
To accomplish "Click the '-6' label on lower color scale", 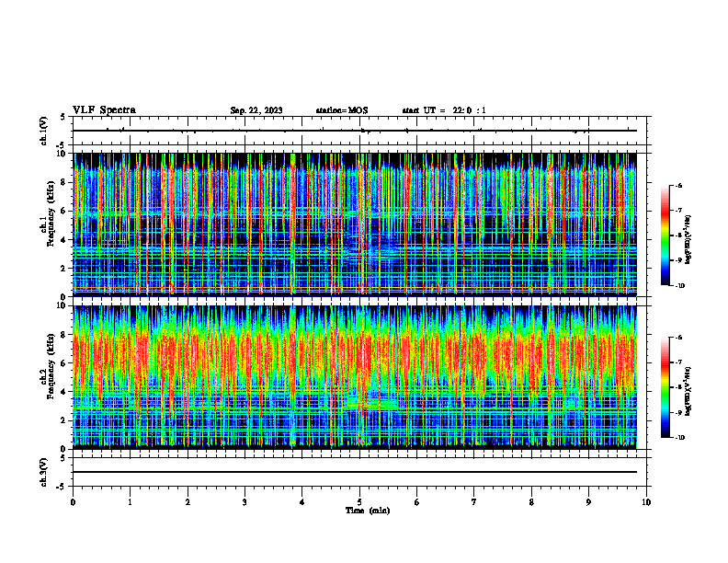I will 679,338.
